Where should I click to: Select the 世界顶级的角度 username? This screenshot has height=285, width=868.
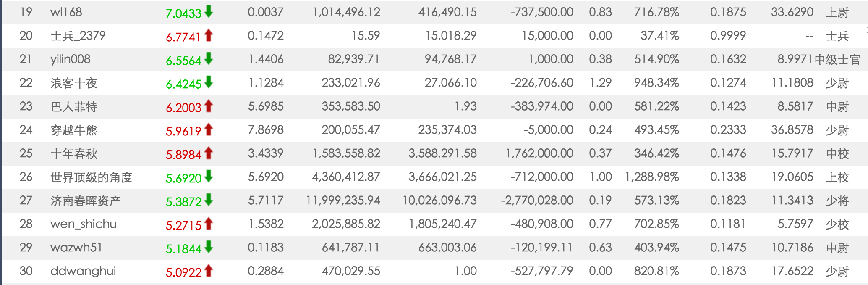tap(92, 177)
